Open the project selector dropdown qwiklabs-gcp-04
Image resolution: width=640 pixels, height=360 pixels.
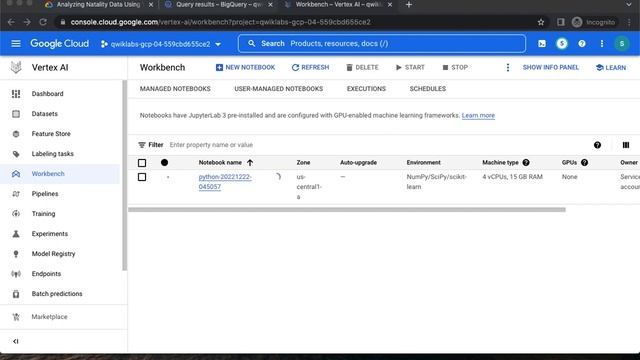161,44
